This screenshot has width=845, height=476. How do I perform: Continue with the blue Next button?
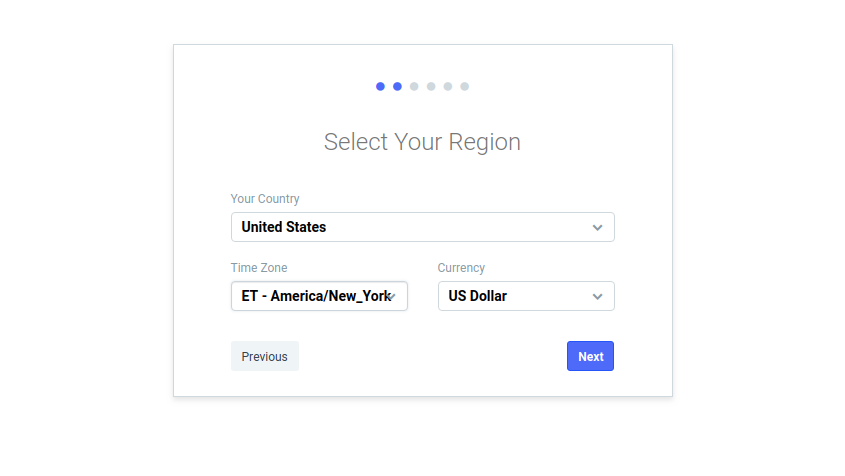[x=590, y=356]
